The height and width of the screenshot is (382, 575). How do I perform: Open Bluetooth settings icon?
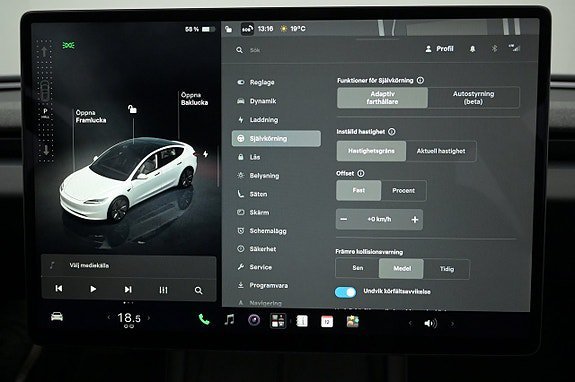coord(494,48)
